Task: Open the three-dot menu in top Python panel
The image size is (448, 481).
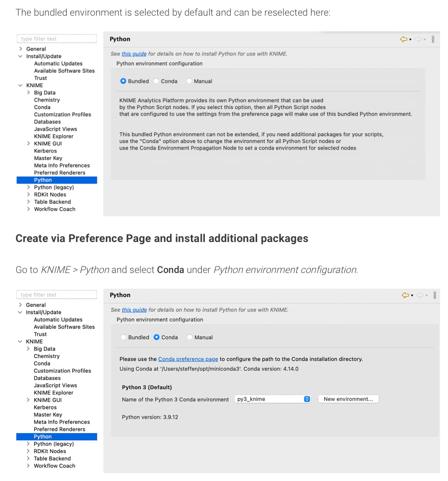Action: tap(433, 39)
